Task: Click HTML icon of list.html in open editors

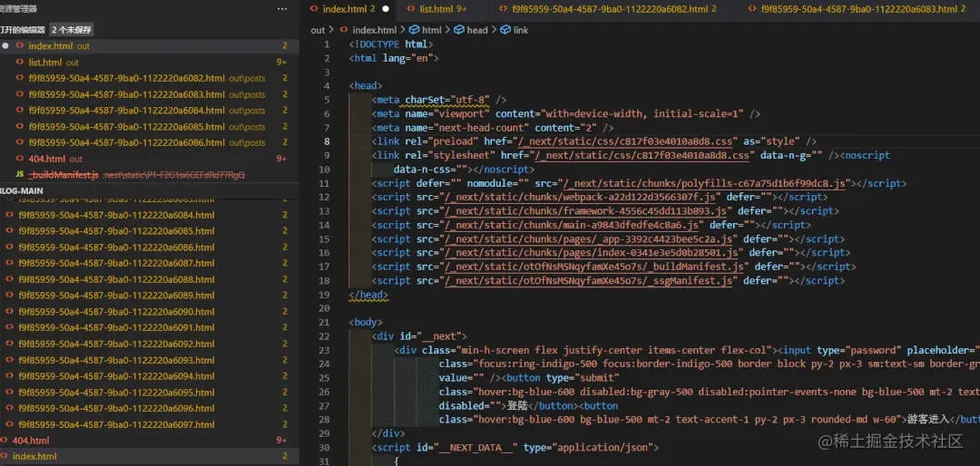Action: click(19, 63)
